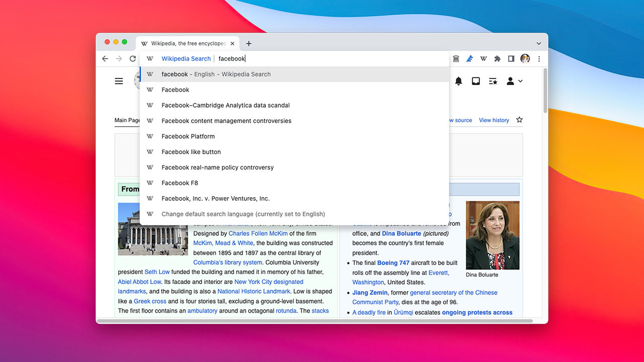The width and height of the screenshot is (644, 362).
Task: Open the ongoing protests across link
Action: (477, 312)
